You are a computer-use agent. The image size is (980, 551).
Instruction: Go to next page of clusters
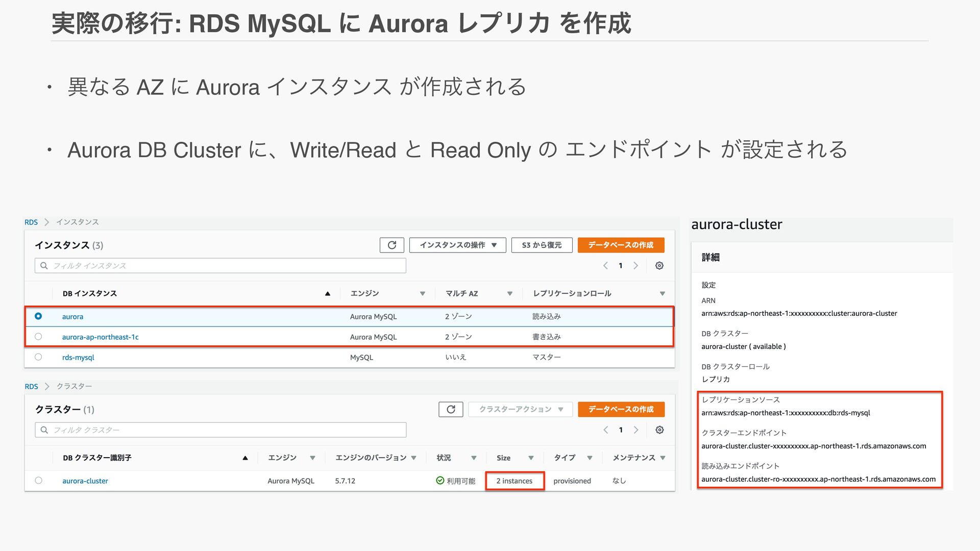pyautogui.click(x=636, y=430)
